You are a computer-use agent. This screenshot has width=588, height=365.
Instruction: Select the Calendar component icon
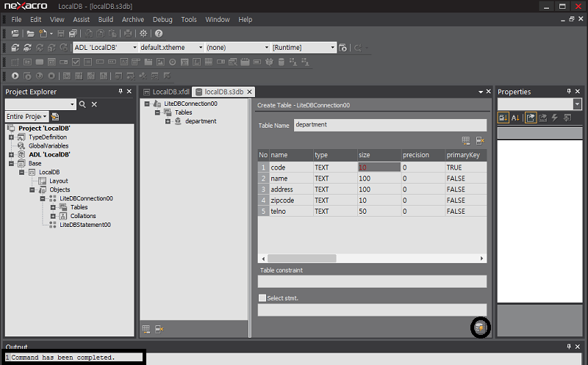[x=184, y=62]
